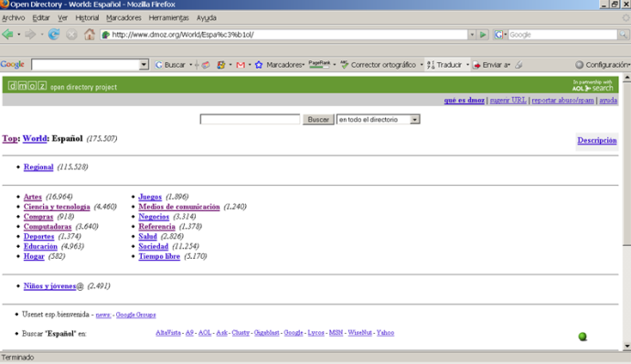631x364 pixels.
Task: Follow the 'Ciencia y tecnología' category link
Action: pyautogui.click(x=57, y=207)
